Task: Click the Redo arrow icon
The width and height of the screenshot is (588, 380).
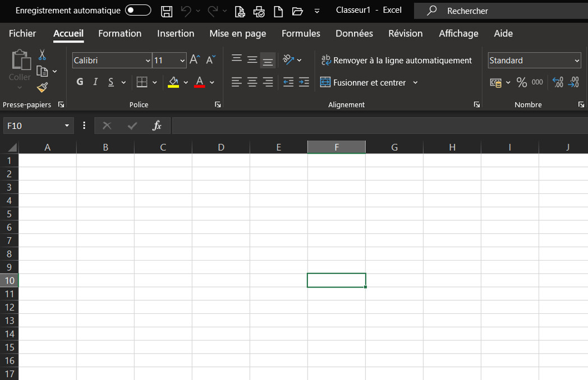Action: click(x=213, y=11)
